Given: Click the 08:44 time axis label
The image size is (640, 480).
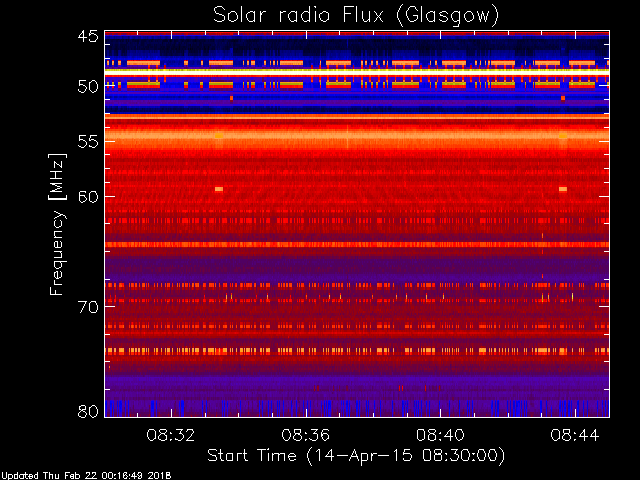Looking at the screenshot, I should click(x=575, y=435).
